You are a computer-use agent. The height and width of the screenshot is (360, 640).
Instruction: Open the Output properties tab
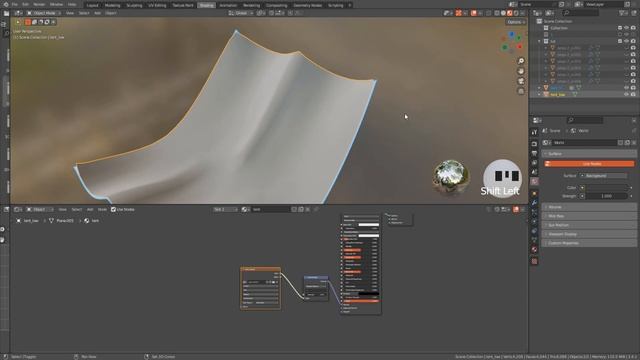click(534, 153)
